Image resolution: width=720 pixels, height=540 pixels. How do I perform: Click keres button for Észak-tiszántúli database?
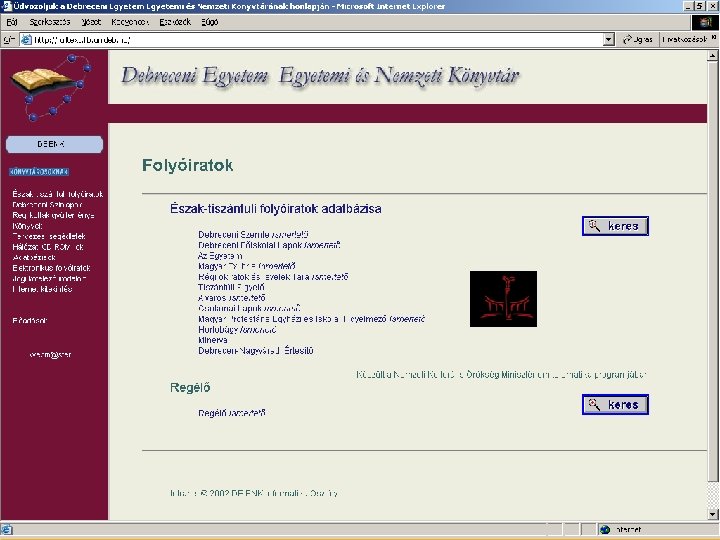(615, 226)
